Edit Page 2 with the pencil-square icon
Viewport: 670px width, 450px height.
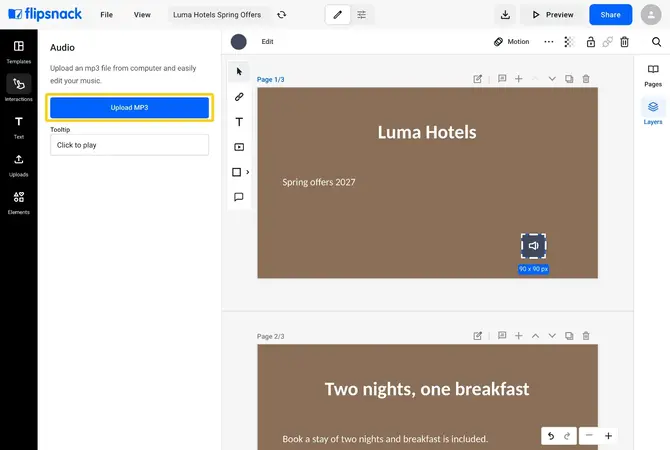click(x=477, y=336)
